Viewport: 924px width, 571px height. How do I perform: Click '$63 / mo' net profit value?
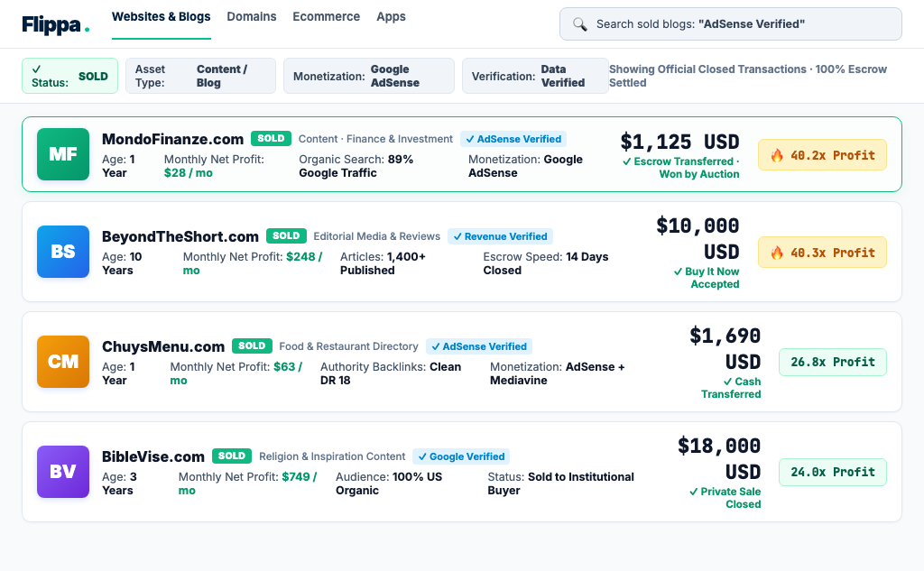pyautogui.click(x=236, y=373)
